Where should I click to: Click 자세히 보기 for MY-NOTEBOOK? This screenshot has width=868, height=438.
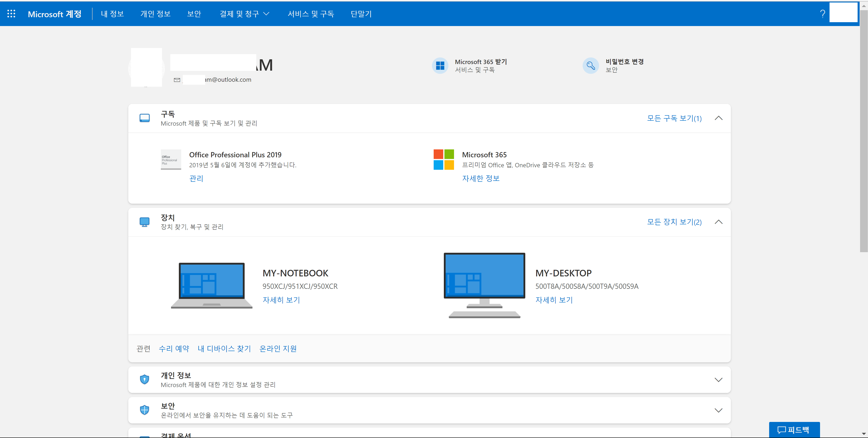pyautogui.click(x=281, y=300)
